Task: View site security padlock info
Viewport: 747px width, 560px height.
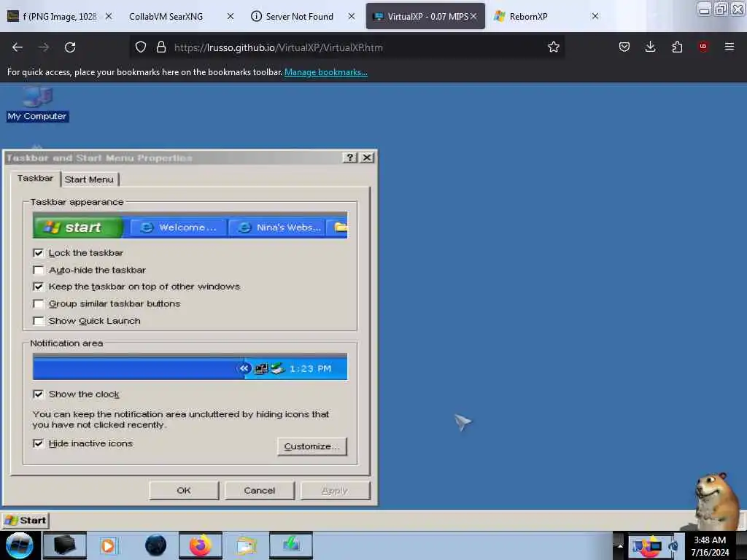Action: tap(161, 47)
